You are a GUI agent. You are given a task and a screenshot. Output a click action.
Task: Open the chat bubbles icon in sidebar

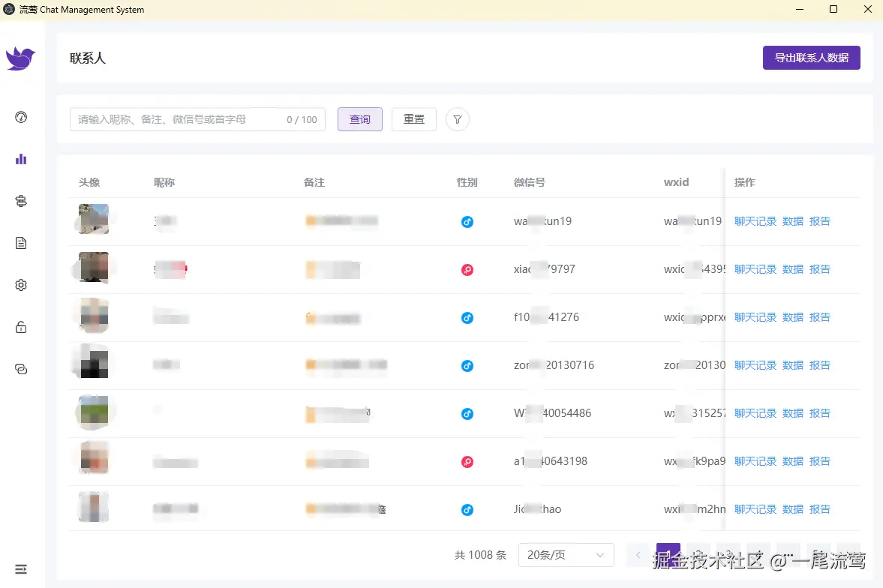(x=21, y=370)
